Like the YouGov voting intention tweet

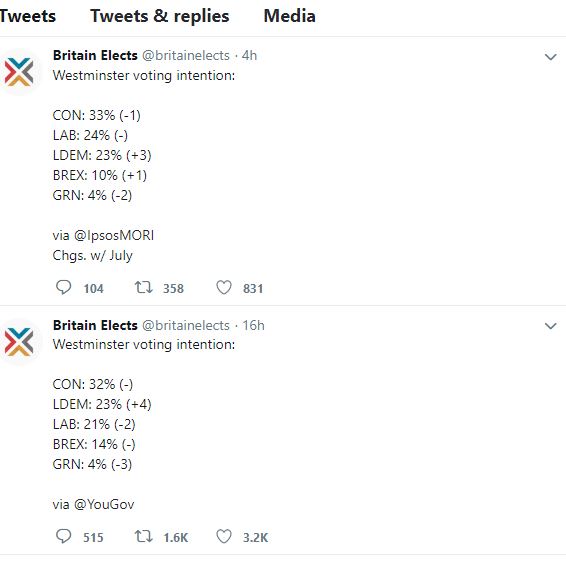[224, 536]
